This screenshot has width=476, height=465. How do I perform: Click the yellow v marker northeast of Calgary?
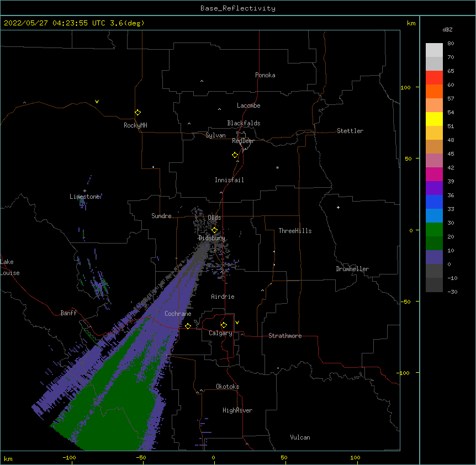(x=237, y=323)
